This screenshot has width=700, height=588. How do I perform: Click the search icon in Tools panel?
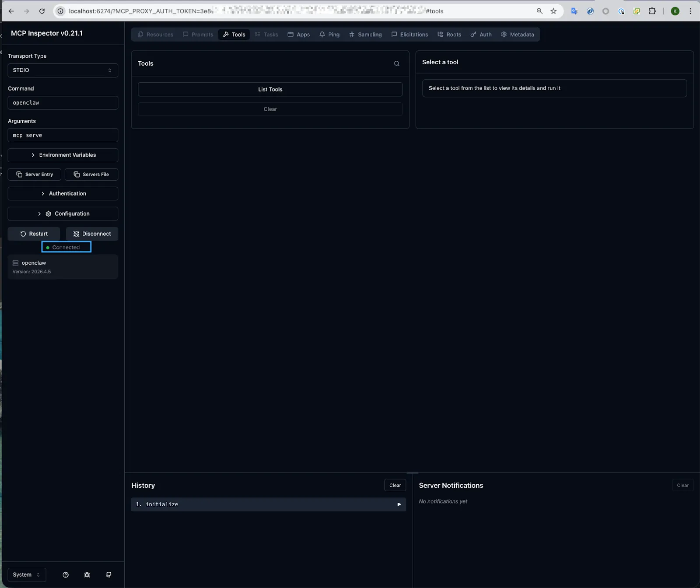[396, 63]
